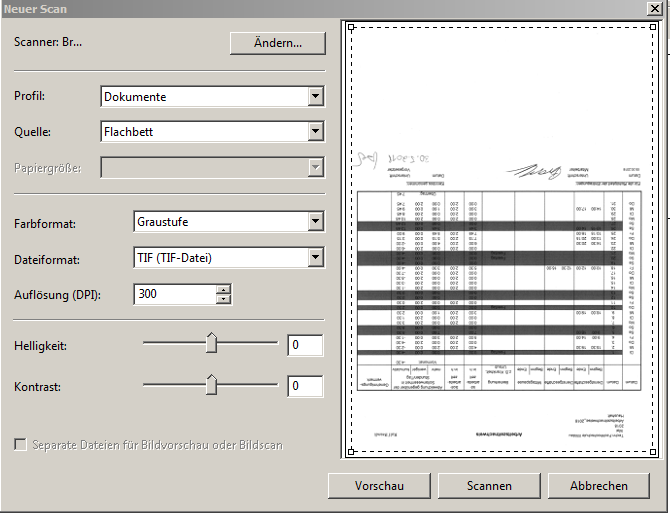
Task: Click the Helligkeit slider handle
Action: (x=211, y=343)
